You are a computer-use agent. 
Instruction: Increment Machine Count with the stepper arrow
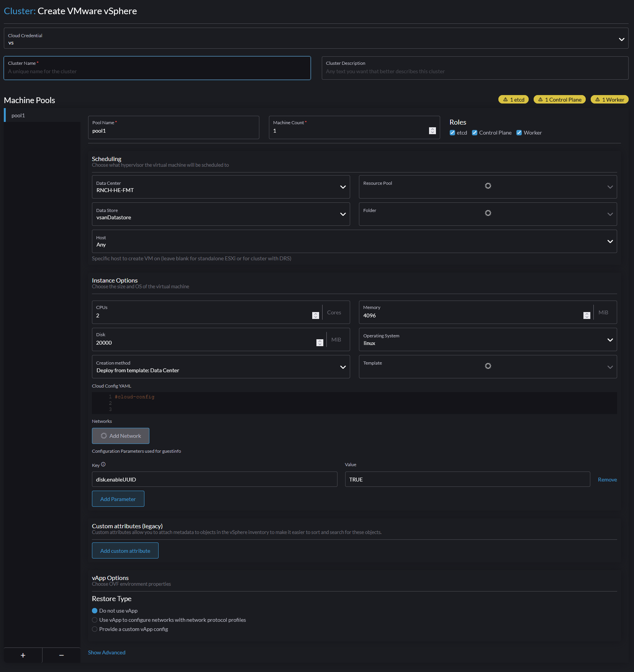coord(432,129)
